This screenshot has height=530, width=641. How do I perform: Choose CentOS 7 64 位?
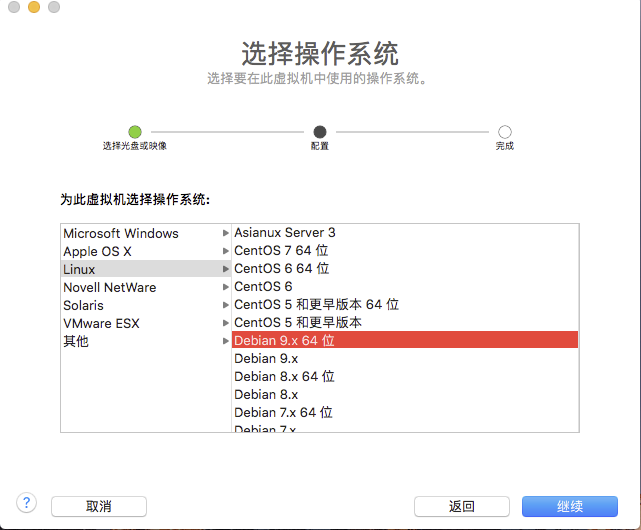(405, 250)
